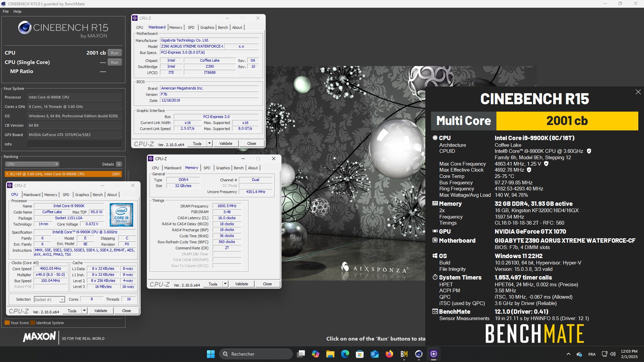Open Task View icon in taskbar
This screenshot has height=362, width=644.
[301, 354]
